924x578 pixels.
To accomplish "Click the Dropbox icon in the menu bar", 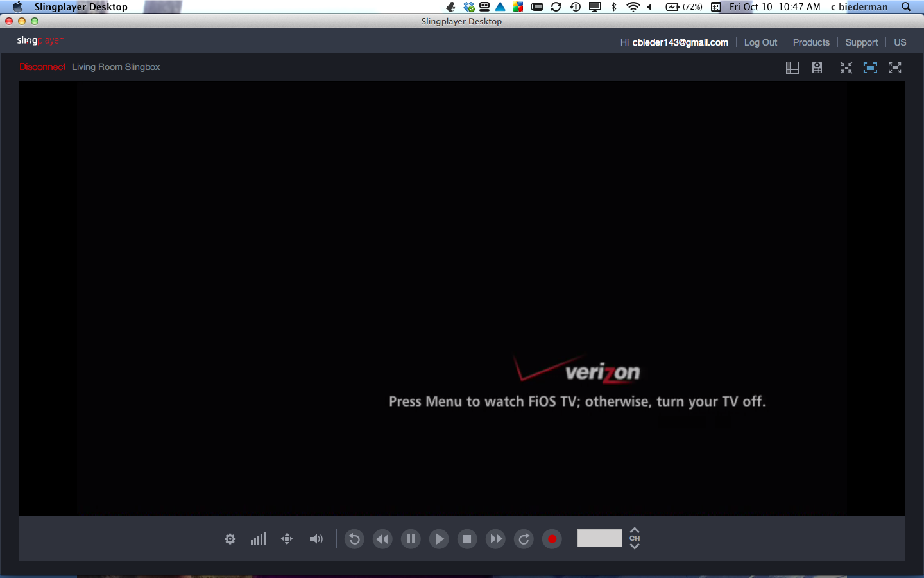I will [x=469, y=6].
